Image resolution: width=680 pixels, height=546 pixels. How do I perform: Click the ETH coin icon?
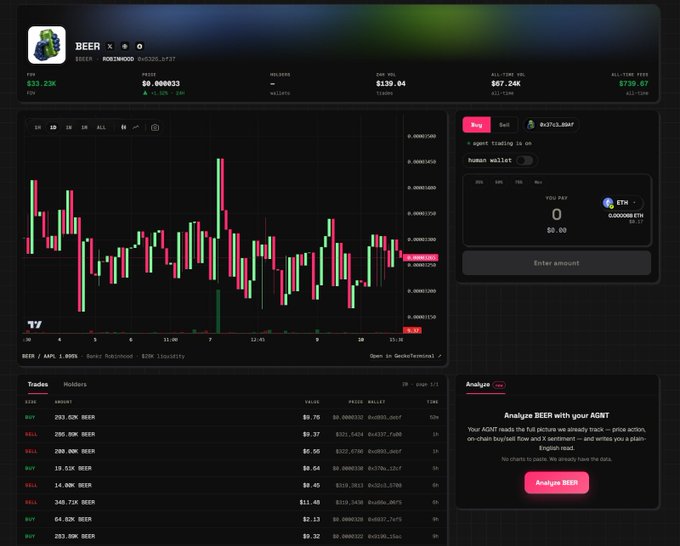(x=608, y=203)
